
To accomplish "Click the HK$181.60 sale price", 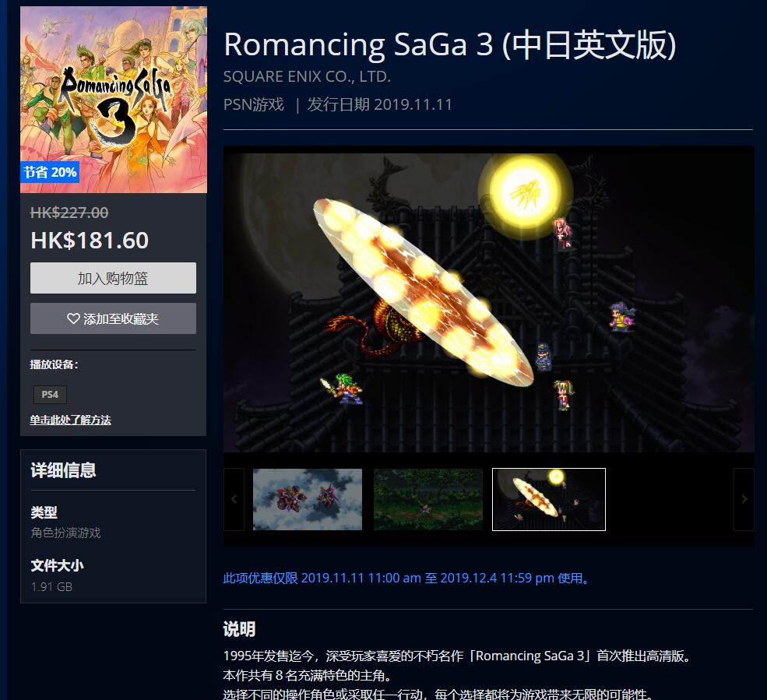I will [90, 240].
